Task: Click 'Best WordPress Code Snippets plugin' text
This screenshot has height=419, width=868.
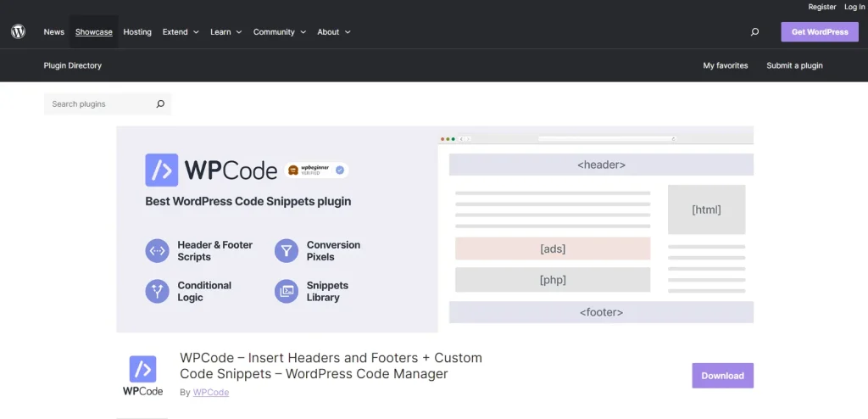Action: 248,201
